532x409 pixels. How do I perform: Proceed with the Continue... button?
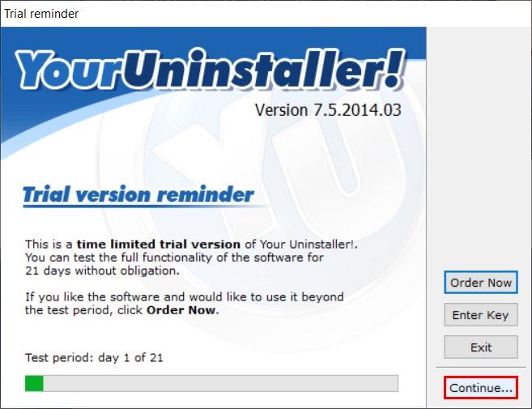481,387
